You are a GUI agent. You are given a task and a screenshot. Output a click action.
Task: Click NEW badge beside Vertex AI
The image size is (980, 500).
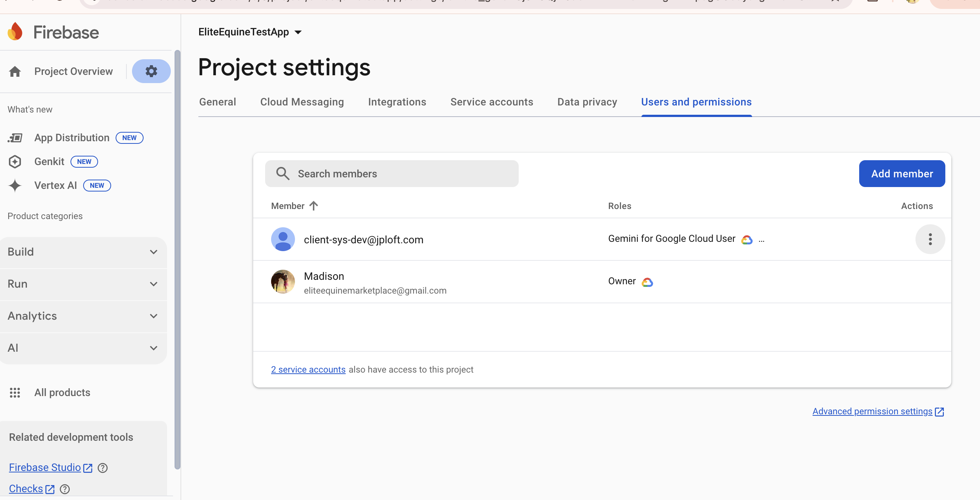coord(97,186)
